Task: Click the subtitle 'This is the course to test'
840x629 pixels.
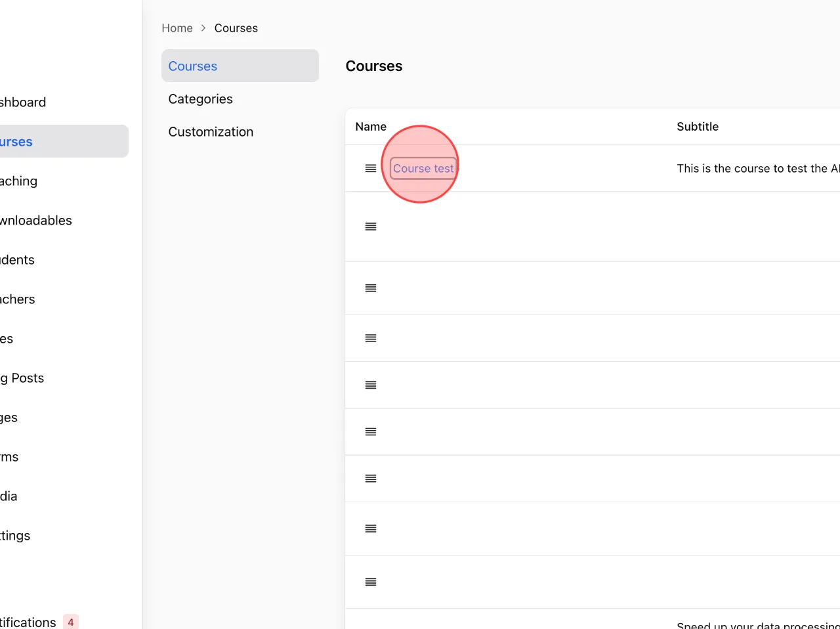Action: [x=758, y=169]
